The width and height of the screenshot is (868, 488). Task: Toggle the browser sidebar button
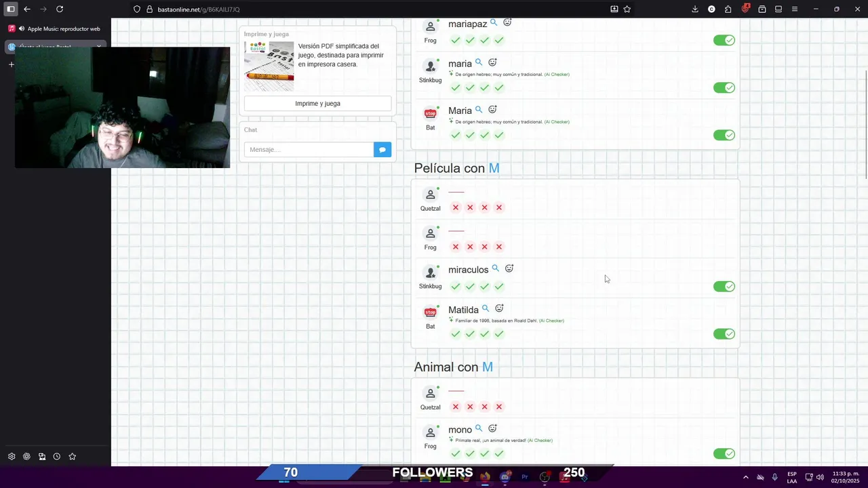coord(11,9)
